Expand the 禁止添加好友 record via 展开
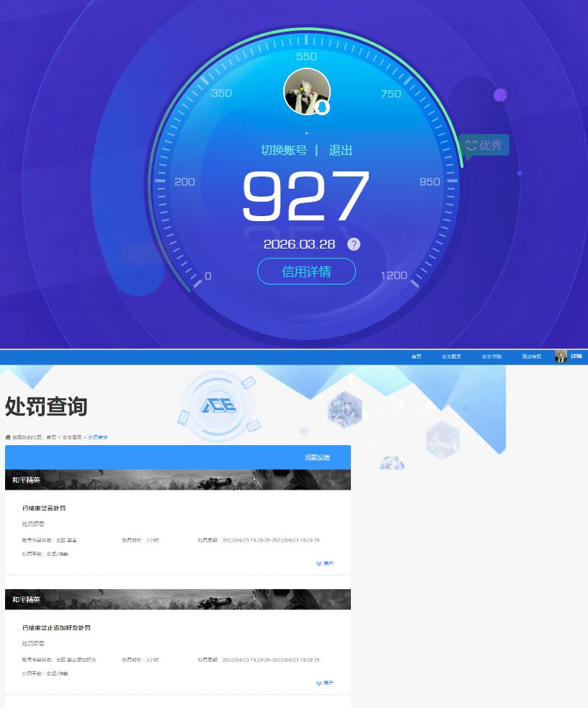 tap(325, 683)
